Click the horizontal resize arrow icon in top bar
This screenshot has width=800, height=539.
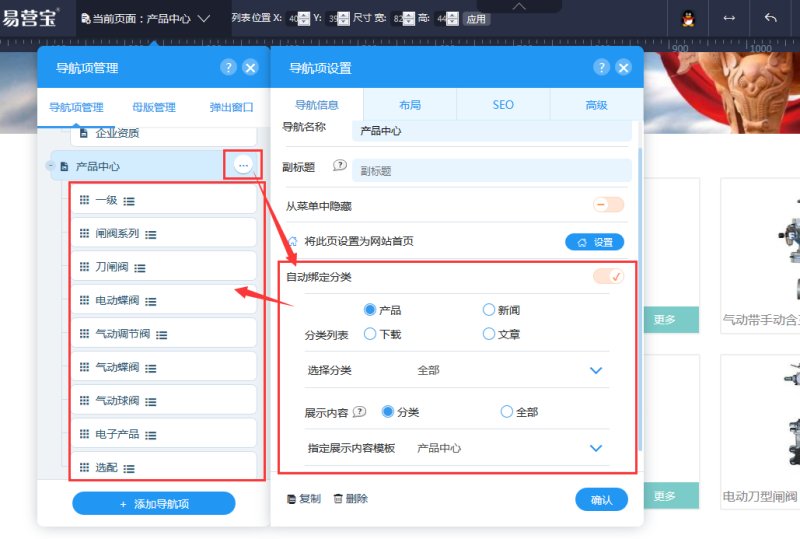point(729,18)
